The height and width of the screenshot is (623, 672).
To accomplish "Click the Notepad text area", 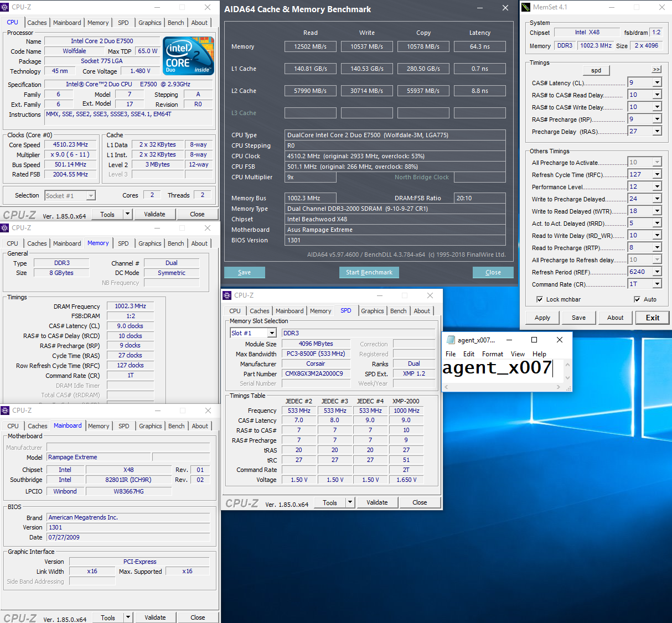I will click(503, 371).
